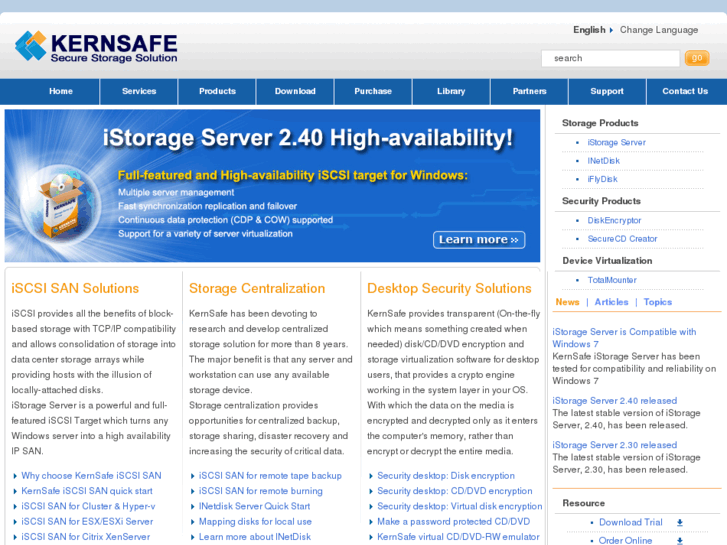Click the iSCSI SAN Solutions heading

click(x=75, y=289)
